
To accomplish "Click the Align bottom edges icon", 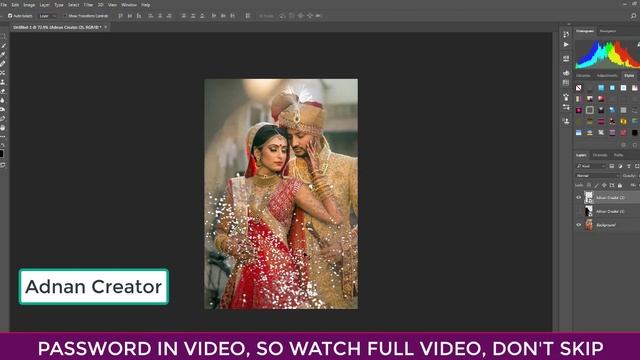I will pyautogui.click(x=139, y=16).
